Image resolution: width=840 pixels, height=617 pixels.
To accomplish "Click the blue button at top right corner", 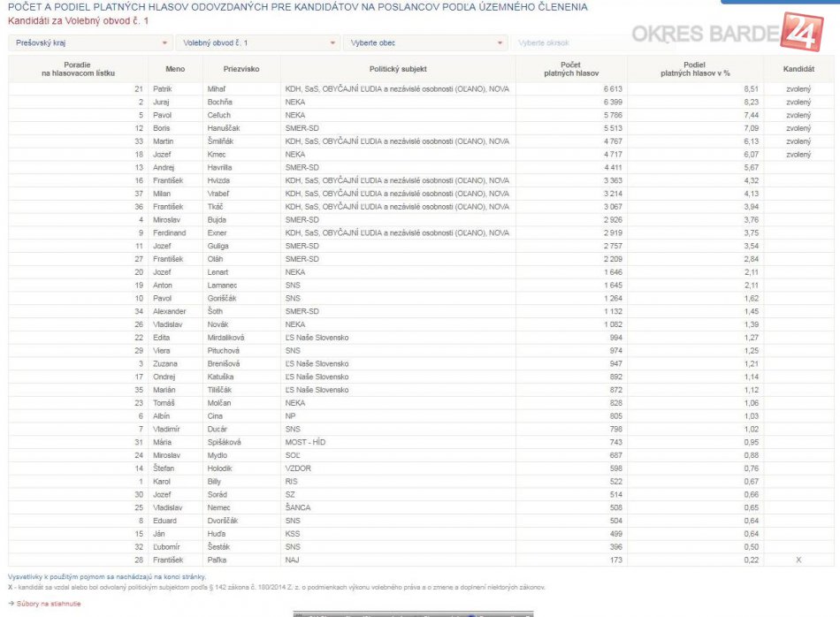I will 780,2.
